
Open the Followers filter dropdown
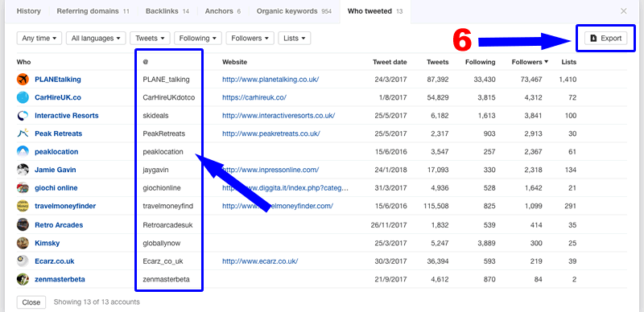pos(250,38)
